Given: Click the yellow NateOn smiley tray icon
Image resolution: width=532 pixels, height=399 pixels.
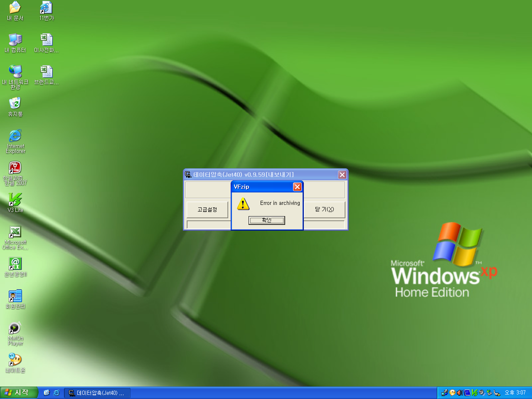Looking at the screenshot, I should tap(452, 393).
